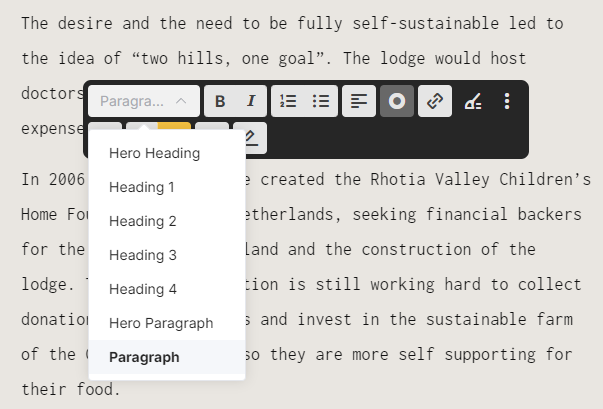Click the insert link icon
This screenshot has height=409, width=603.
(435, 101)
